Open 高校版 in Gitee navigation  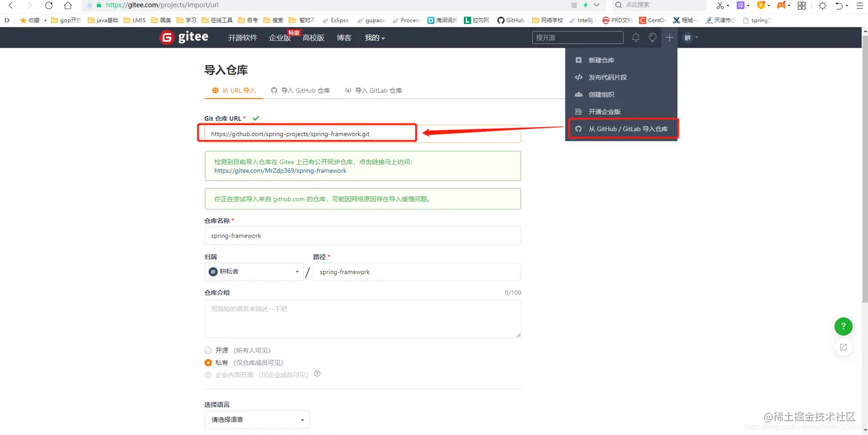tap(313, 38)
